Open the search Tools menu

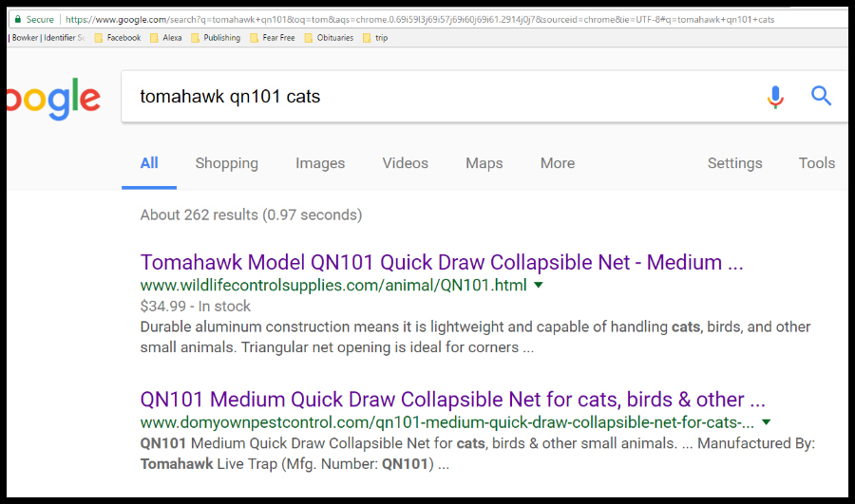(816, 163)
